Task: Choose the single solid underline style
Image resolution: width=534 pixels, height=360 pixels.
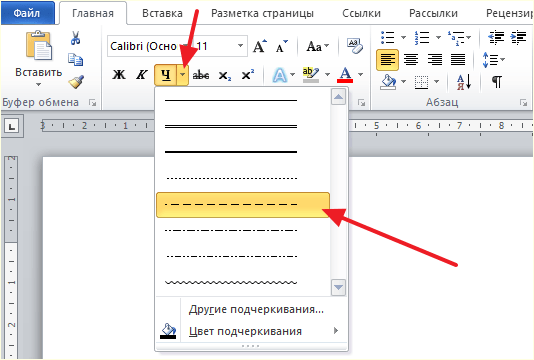Action: pyautogui.click(x=243, y=100)
